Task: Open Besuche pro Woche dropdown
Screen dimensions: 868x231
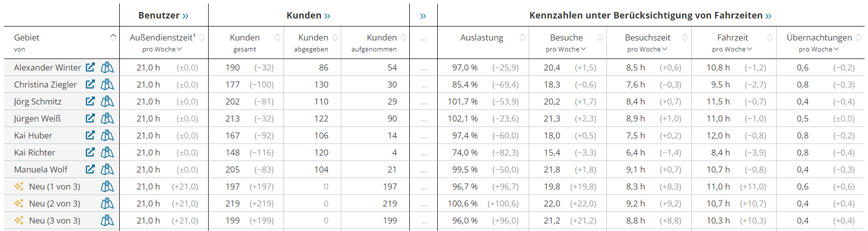Action: pos(566,49)
